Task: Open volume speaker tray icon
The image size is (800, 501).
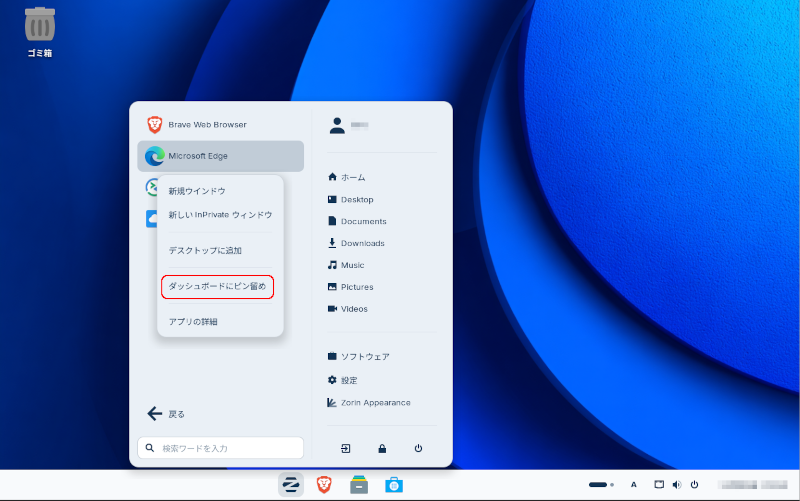Action: click(x=677, y=485)
